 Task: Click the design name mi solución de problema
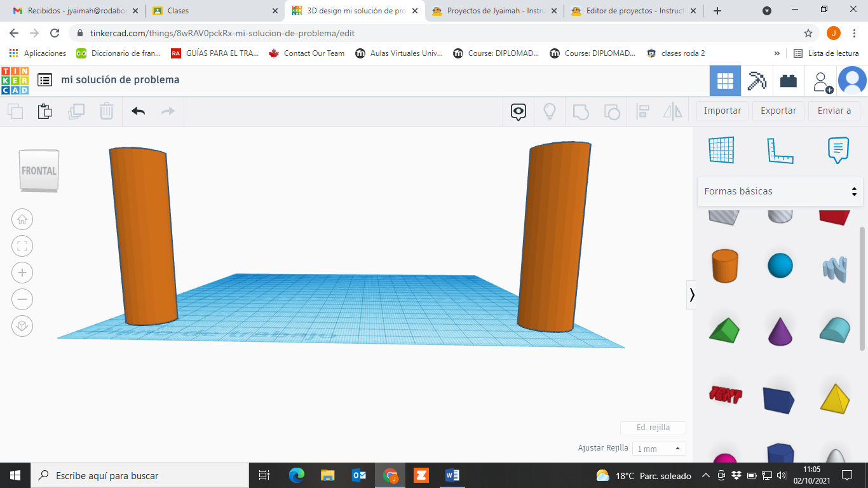tap(120, 79)
